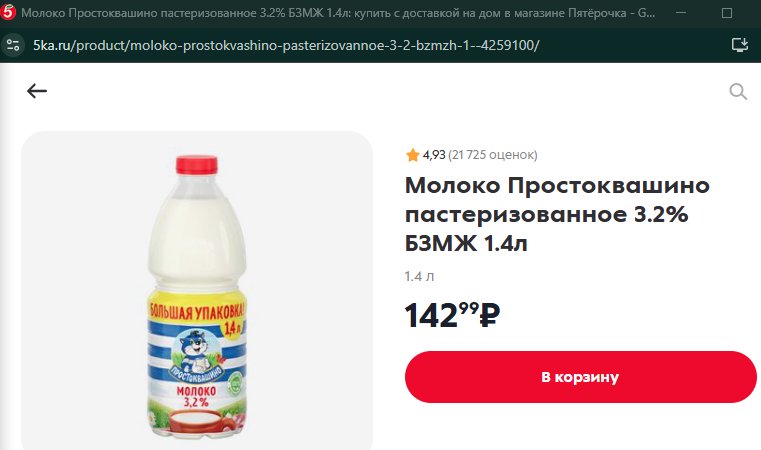View site information icon in address bar
Viewport: 761px width, 450px height.
[x=13, y=45]
